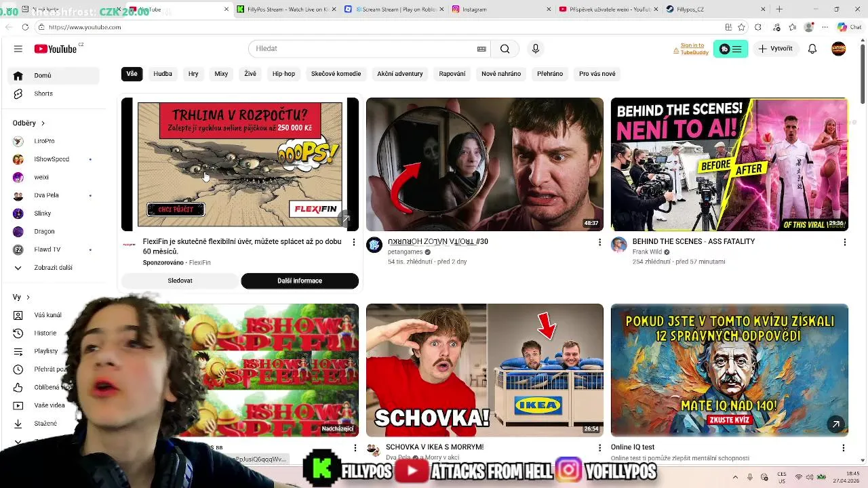Open the Vytvořit create menu
This screenshot has height=488, width=868.
(775, 49)
